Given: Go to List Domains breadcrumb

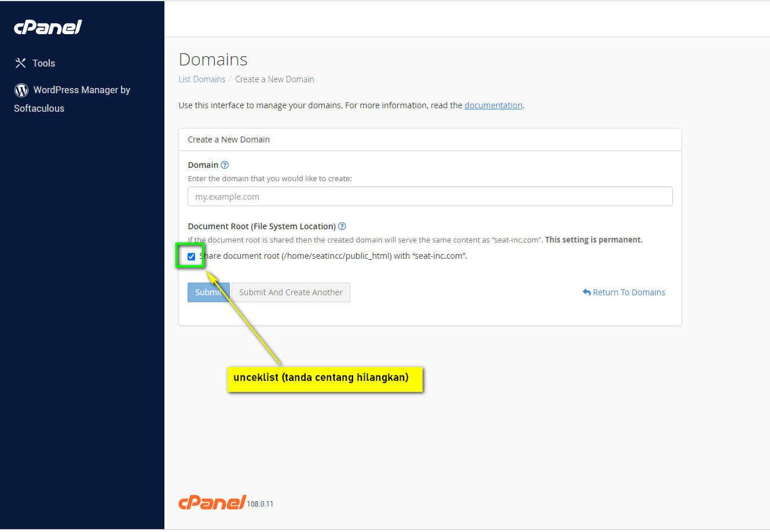Looking at the screenshot, I should point(201,79).
